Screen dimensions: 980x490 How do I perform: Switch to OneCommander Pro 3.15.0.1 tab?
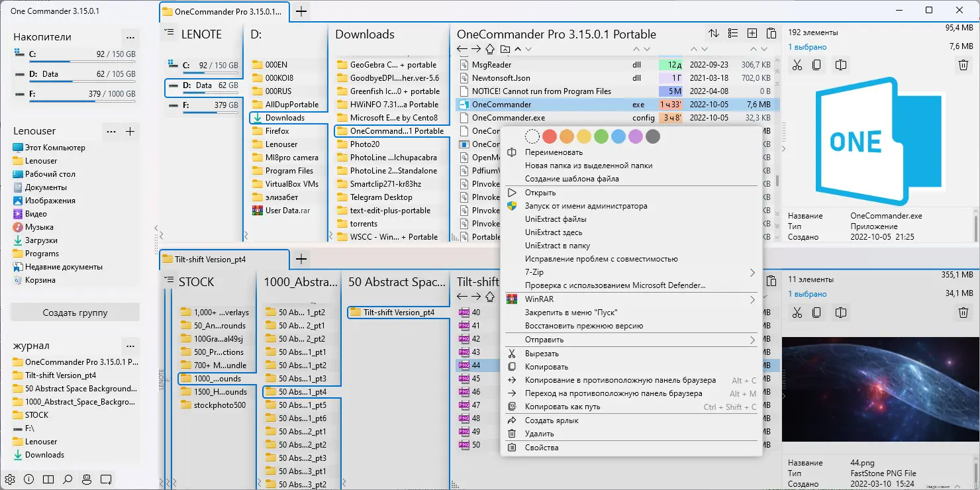pyautogui.click(x=224, y=11)
